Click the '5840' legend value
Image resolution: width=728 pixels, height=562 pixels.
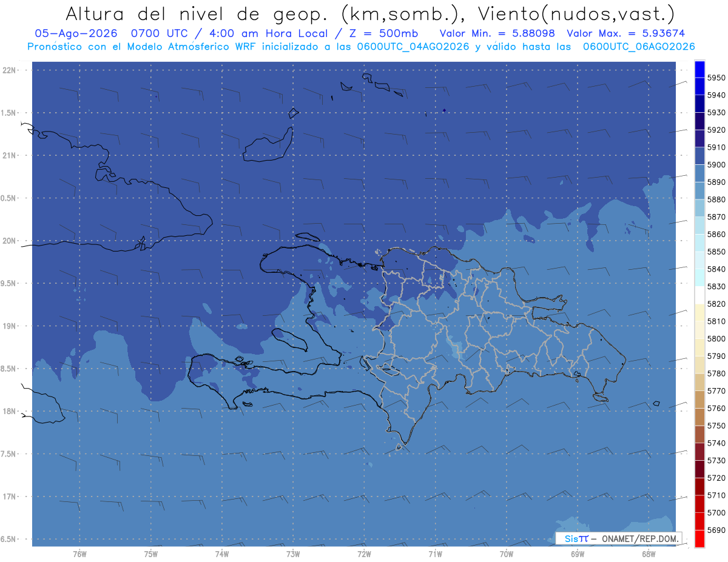coord(716,269)
